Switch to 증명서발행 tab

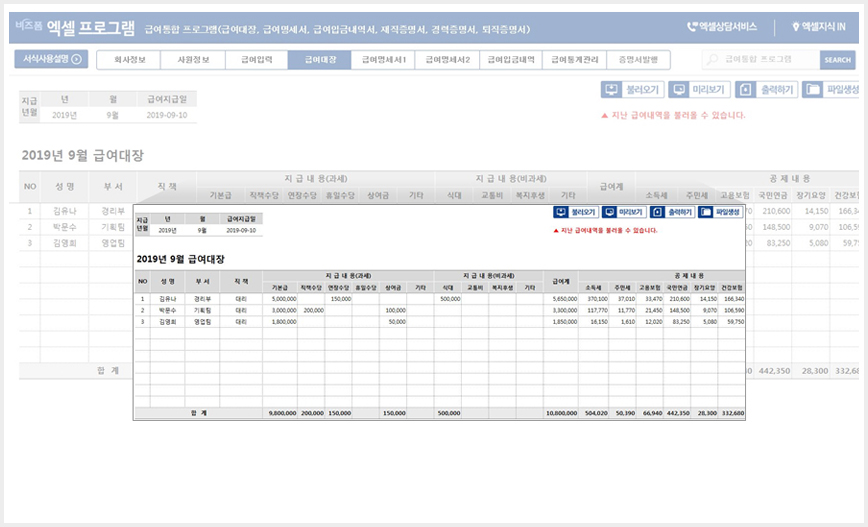point(638,60)
